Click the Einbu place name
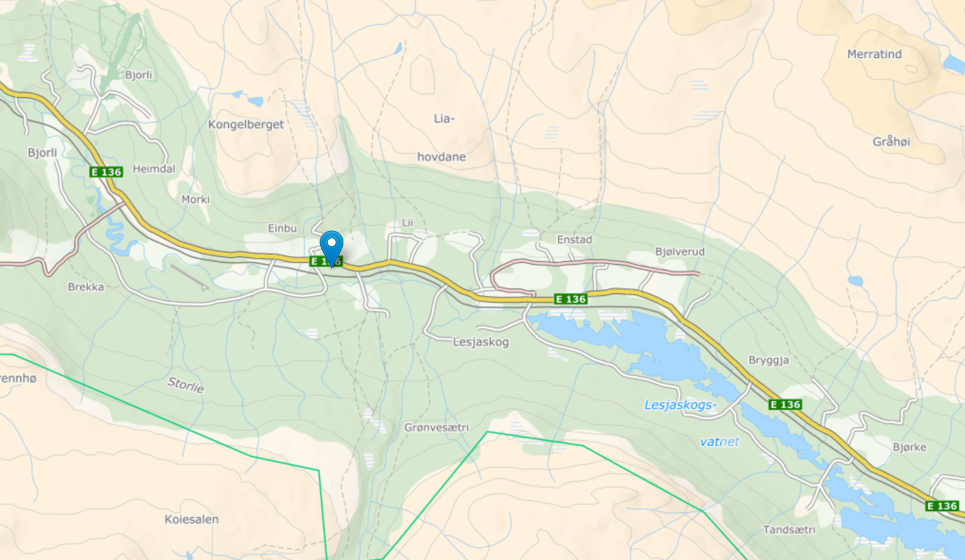The height and width of the screenshot is (560, 965). [x=282, y=228]
